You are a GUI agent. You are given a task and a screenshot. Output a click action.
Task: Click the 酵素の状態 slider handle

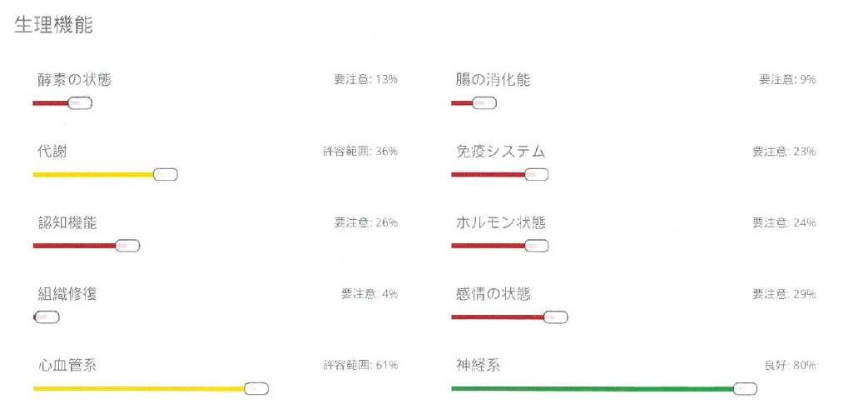pyautogui.click(x=80, y=103)
